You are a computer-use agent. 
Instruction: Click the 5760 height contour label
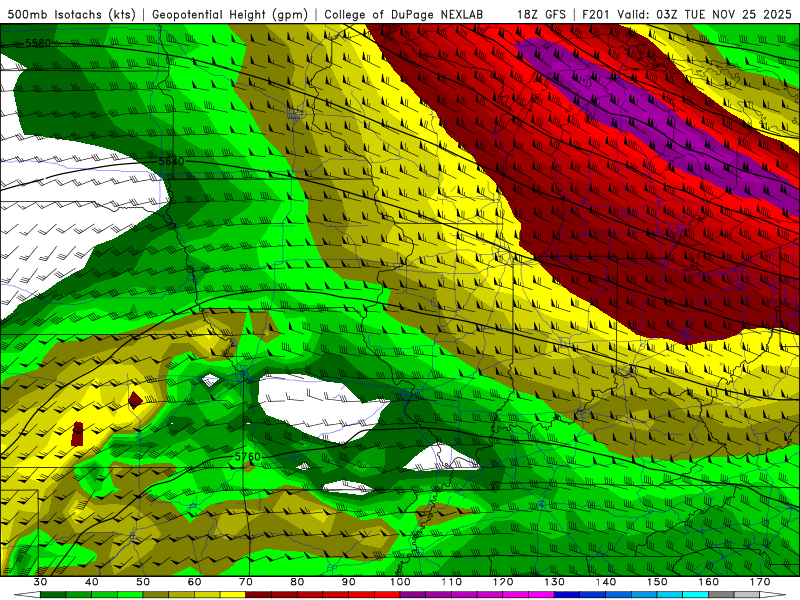(x=247, y=457)
